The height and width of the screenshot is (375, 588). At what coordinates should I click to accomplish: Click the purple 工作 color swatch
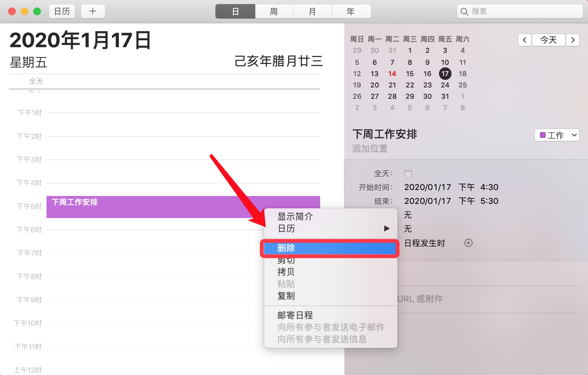click(542, 135)
